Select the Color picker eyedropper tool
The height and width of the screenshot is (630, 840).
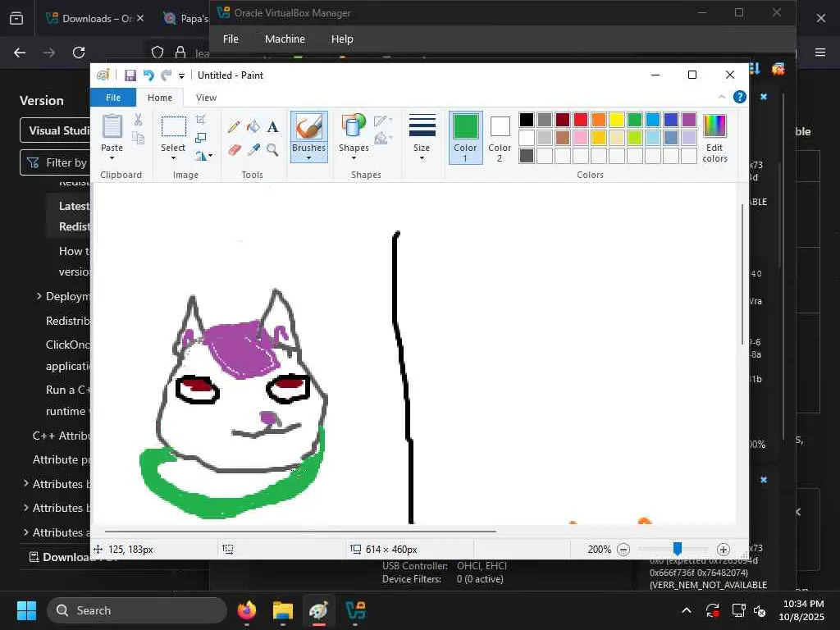[x=253, y=149]
